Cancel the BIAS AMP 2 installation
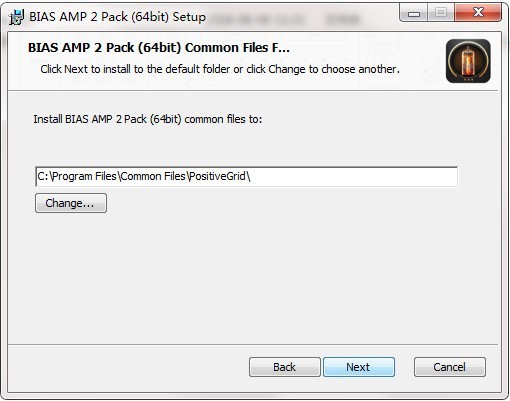The image size is (510, 401). 450,367
